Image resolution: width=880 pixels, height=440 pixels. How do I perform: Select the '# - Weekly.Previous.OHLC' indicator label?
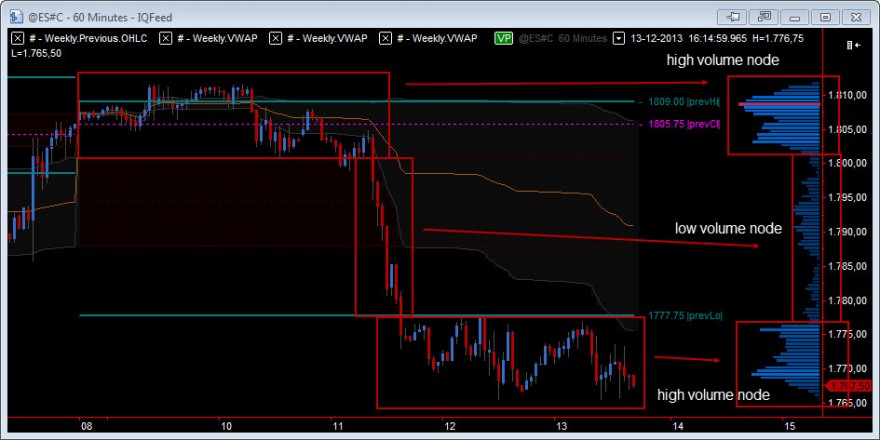click(x=89, y=39)
